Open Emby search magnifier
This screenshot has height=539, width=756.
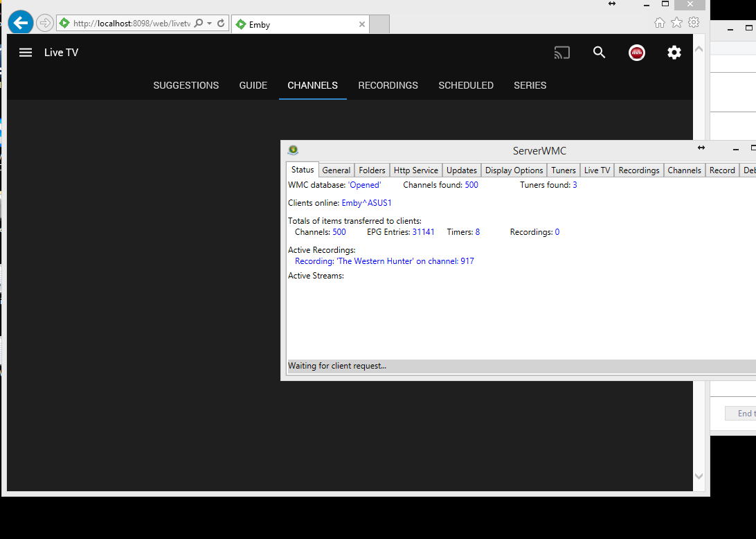tap(600, 53)
